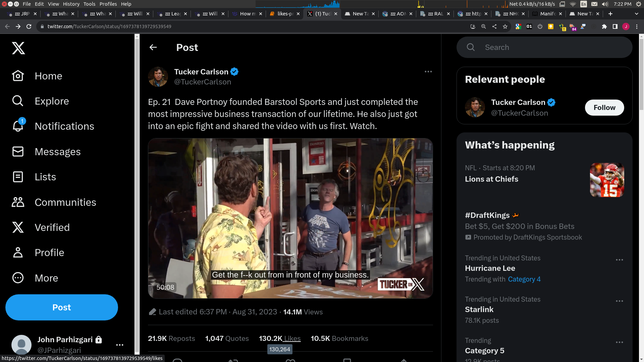Open the File menu

(x=27, y=4)
